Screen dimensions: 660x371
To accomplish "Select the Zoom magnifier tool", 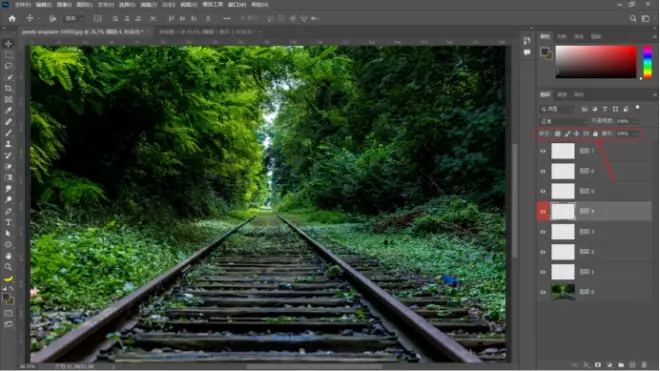I will [8, 267].
